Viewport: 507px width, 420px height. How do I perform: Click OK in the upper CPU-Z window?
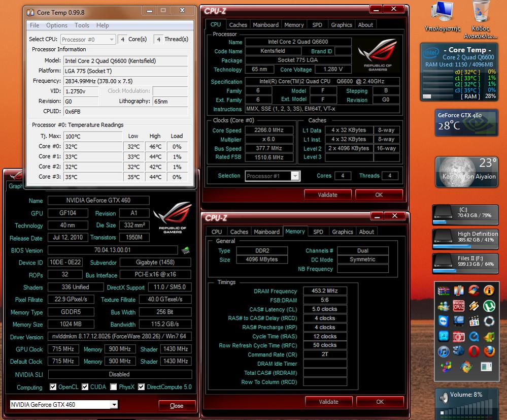pos(379,195)
